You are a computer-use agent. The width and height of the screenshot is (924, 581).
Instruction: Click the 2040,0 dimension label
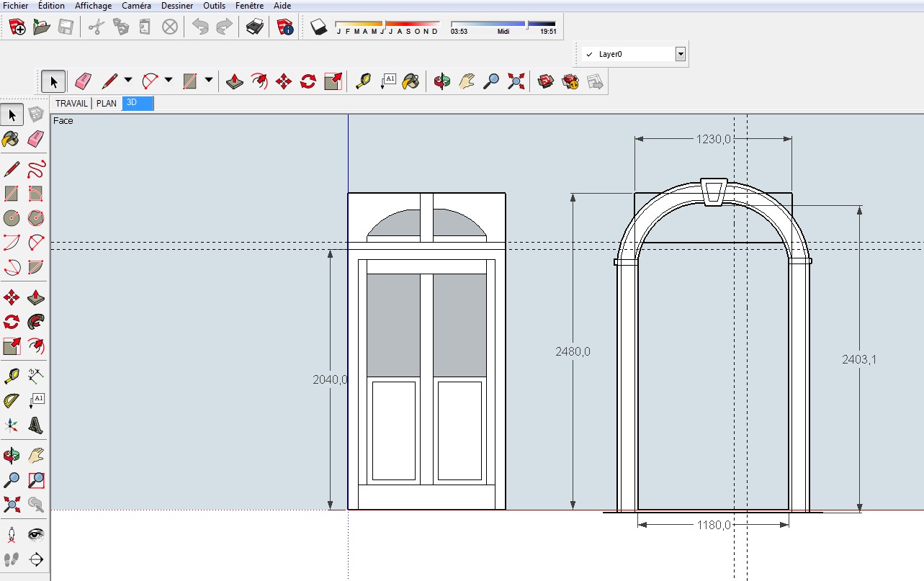(x=331, y=379)
